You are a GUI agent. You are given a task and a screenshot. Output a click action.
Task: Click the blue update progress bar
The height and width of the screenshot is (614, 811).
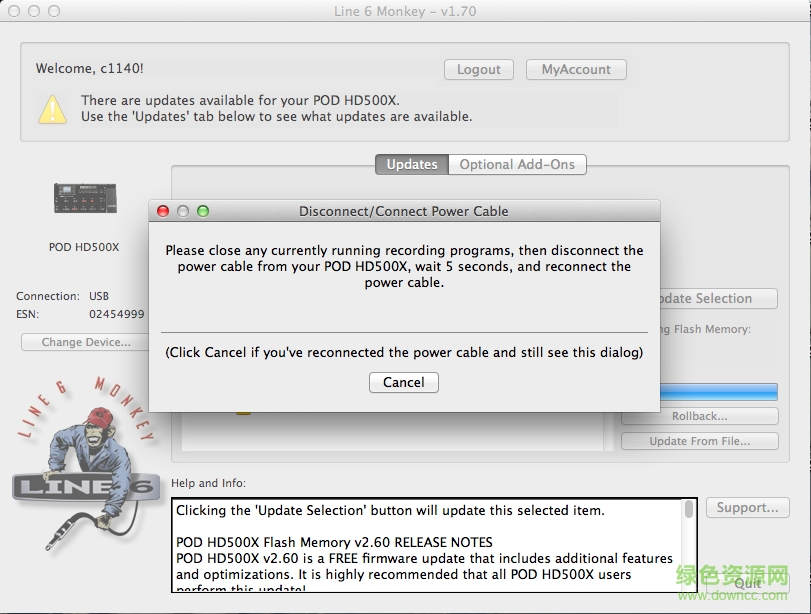point(718,392)
